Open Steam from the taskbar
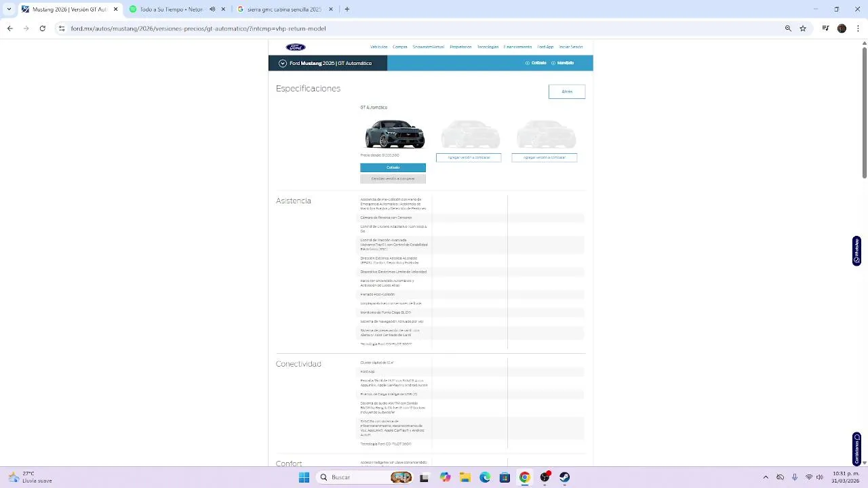This screenshot has width=868, height=488. (x=564, y=477)
